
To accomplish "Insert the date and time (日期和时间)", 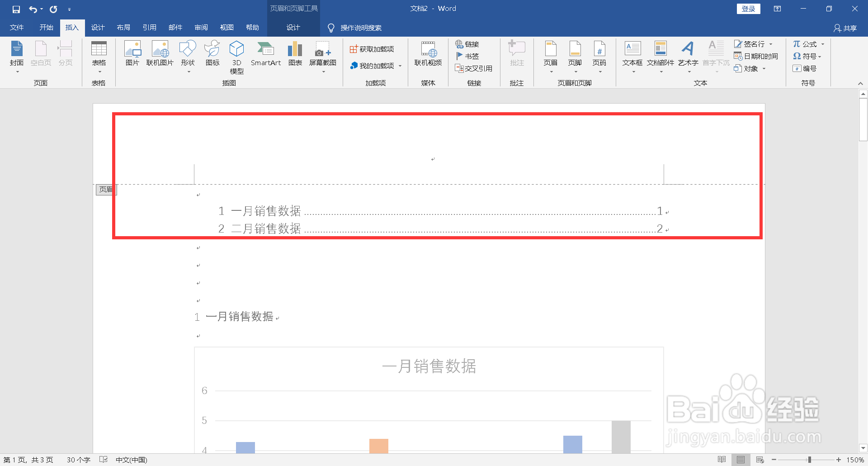I will [x=755, y=56].
